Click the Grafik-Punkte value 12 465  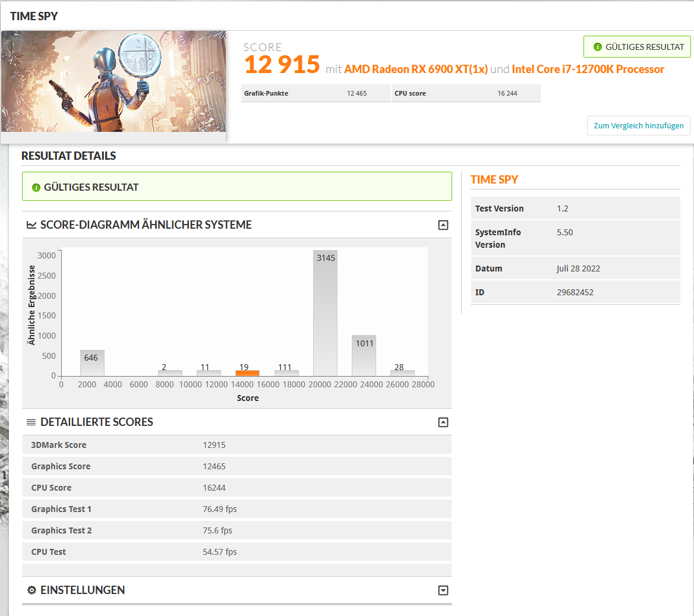pos(357,93)
